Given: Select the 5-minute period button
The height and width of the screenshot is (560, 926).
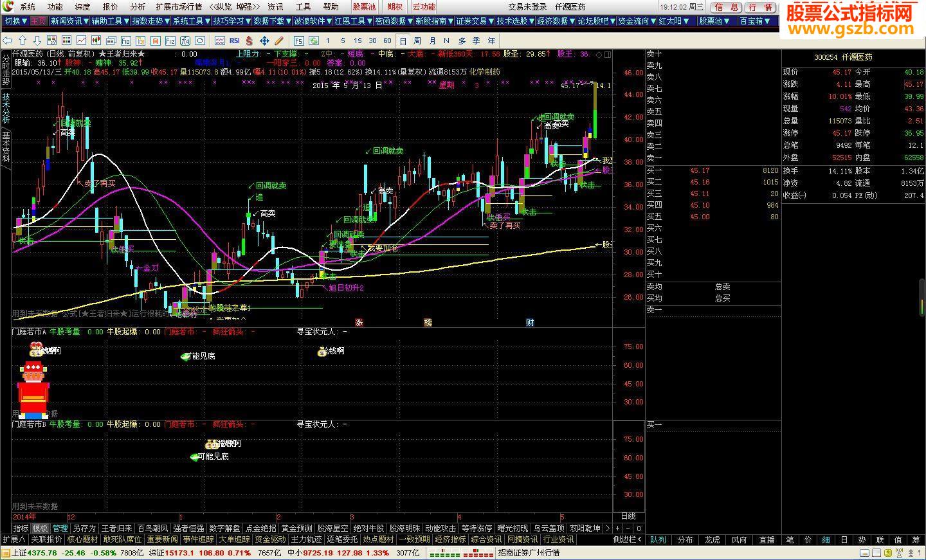Looking at the screenshot, I should pyautogui.click(x=343, y=41).
